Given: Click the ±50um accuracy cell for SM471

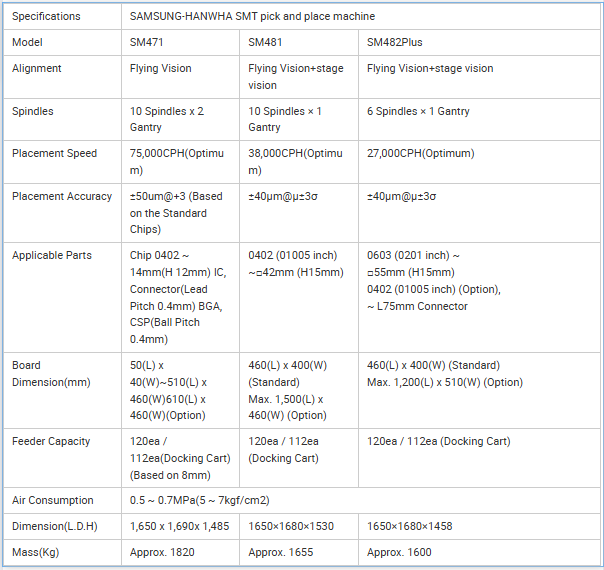Looking at the screenshot, I should 180,213.
